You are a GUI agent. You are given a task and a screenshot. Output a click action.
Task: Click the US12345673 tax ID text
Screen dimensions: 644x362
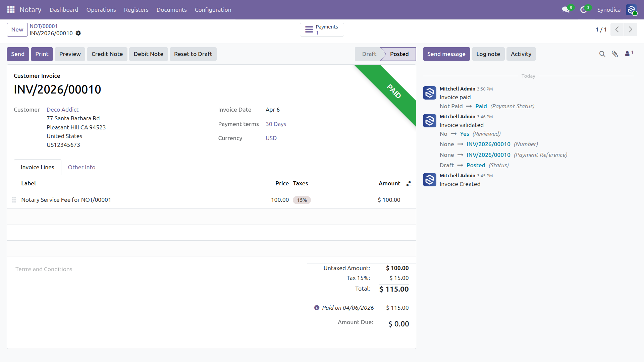63,145
